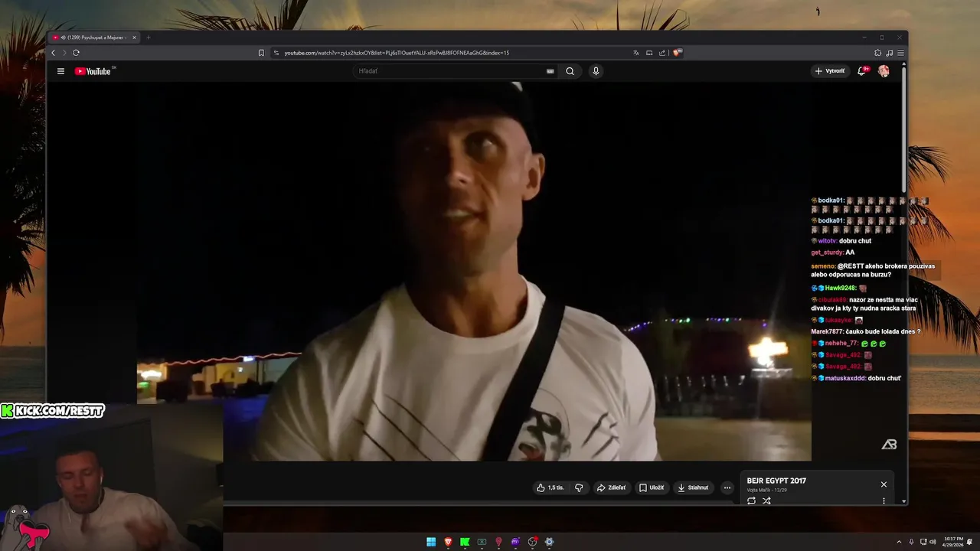Reload the page in the browser
Image resolution: width=980 pixels, height=551 pixels.
pos(76,53)
